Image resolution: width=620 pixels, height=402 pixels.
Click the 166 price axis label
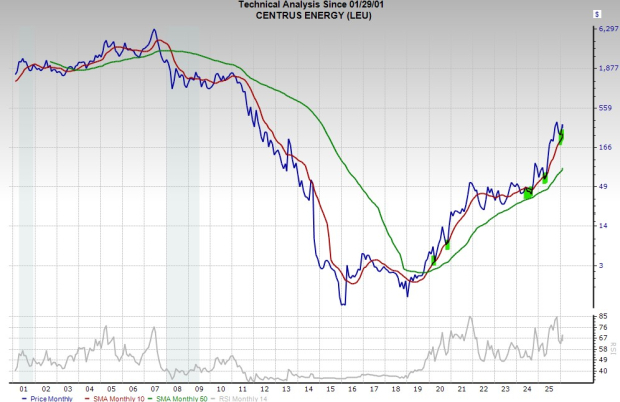pyautogui.click(x=604, y=148)
